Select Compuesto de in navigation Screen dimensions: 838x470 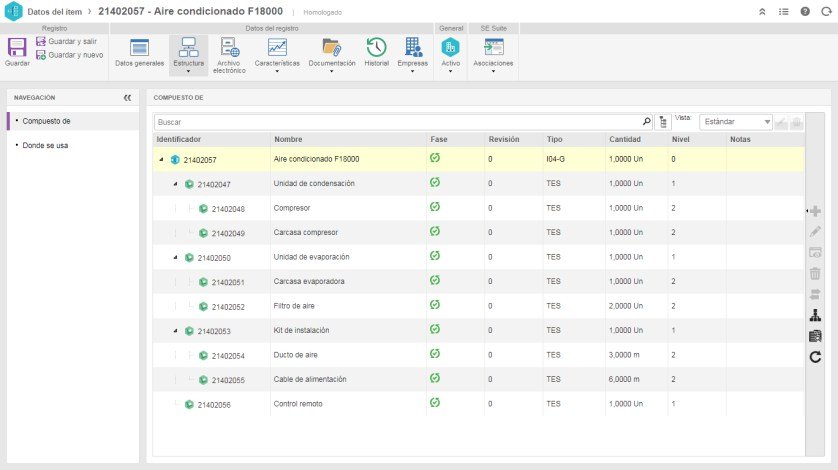[x=46, y=121]
